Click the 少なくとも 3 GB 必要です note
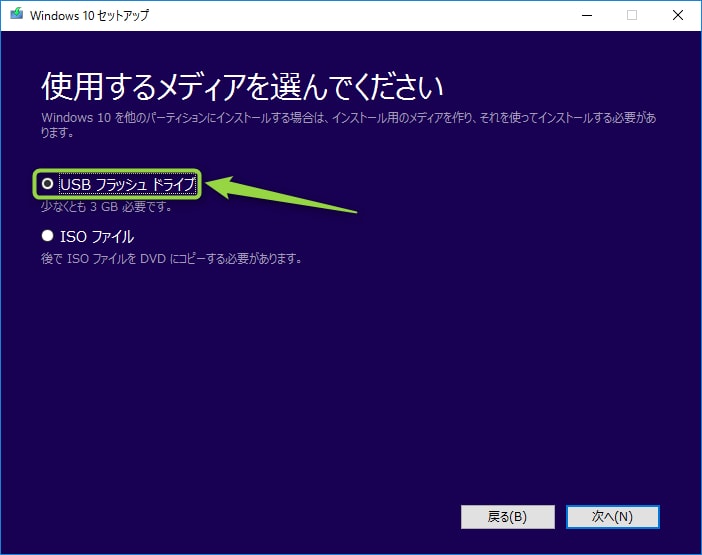This screenshot has width=702, height=555. point(106,207)
